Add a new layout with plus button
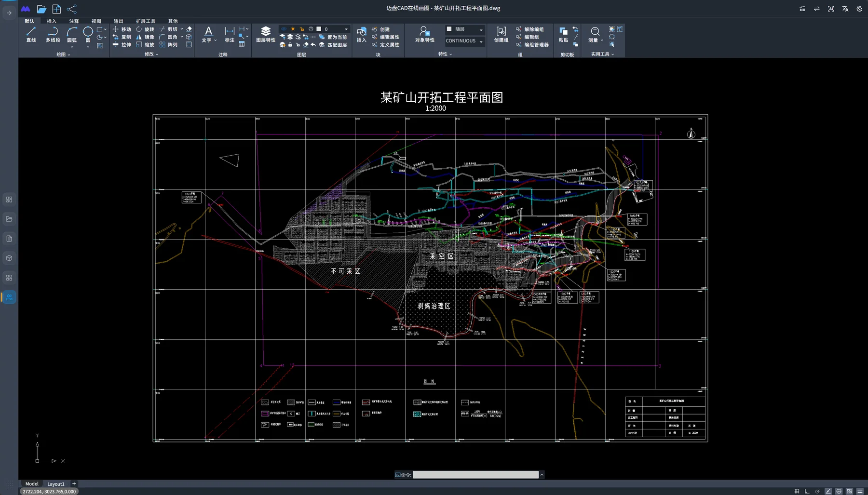868x495 pixels. [74, 484]
